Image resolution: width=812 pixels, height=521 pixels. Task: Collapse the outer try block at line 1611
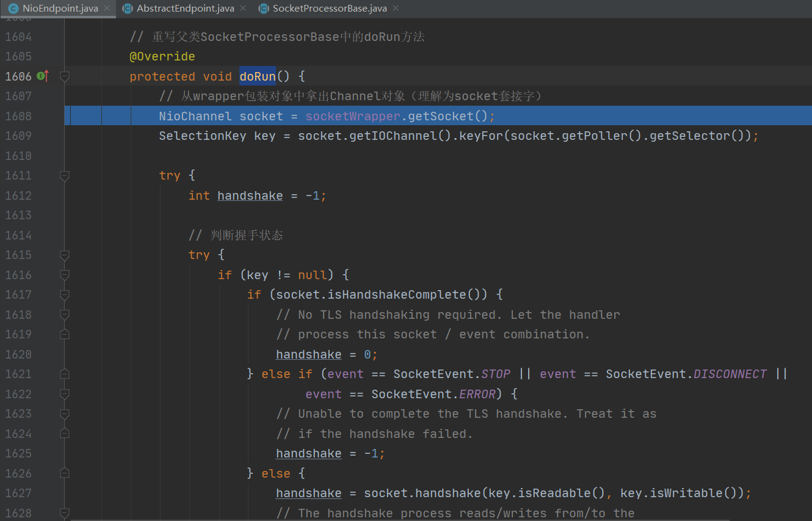point(65,175)
